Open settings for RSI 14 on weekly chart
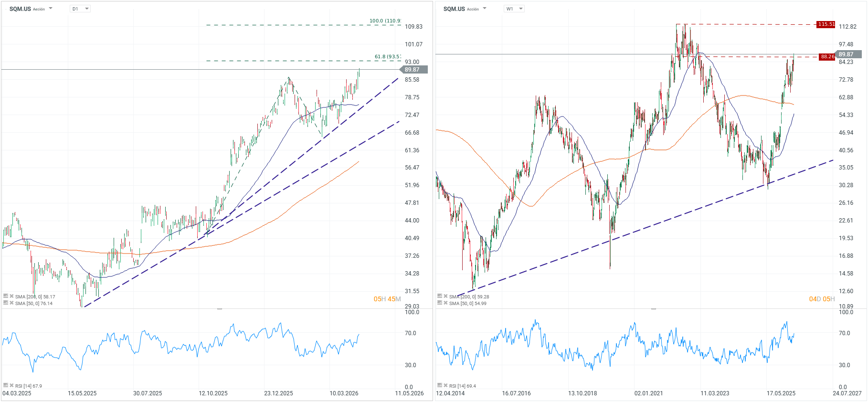 click(x=440, y=385)
